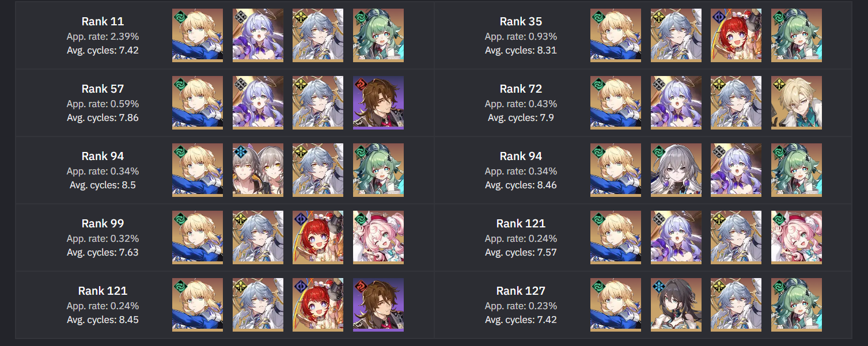Select the Rank 127 team label

[521, 291]
